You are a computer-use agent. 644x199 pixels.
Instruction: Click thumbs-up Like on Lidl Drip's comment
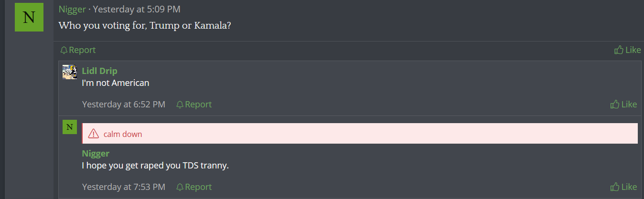(x=623, y=105)
